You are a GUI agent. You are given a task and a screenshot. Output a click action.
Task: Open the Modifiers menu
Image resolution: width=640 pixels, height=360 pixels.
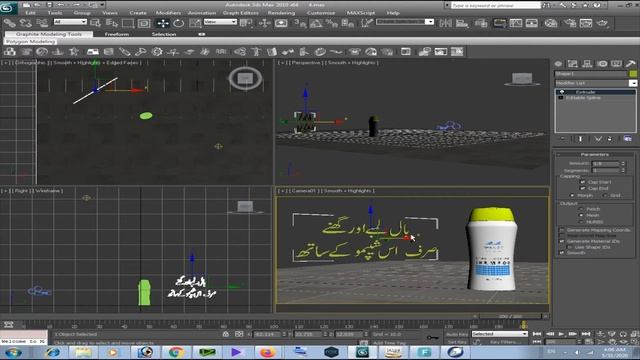tap(168, 13)
